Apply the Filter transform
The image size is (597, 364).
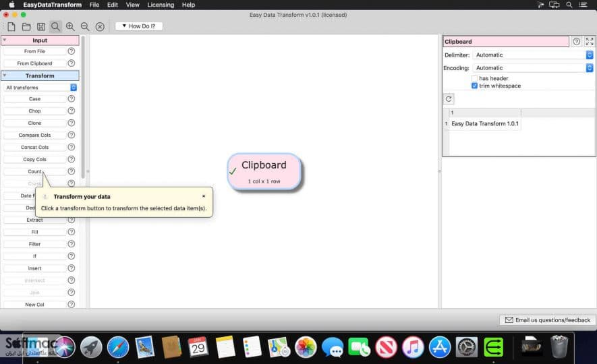point(34,244)
